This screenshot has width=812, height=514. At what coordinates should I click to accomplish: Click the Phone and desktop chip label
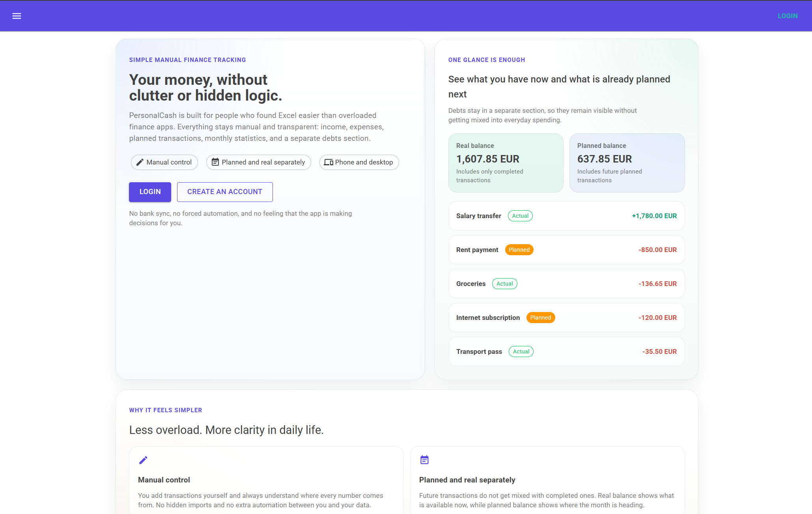364,162
